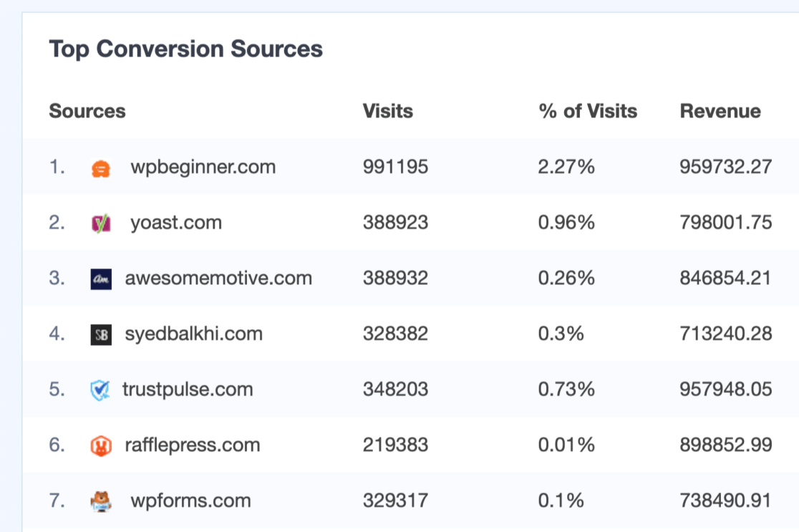Click the Yoast favicon icon
Screen dimensions: 799x532
[x=102, y=222]
